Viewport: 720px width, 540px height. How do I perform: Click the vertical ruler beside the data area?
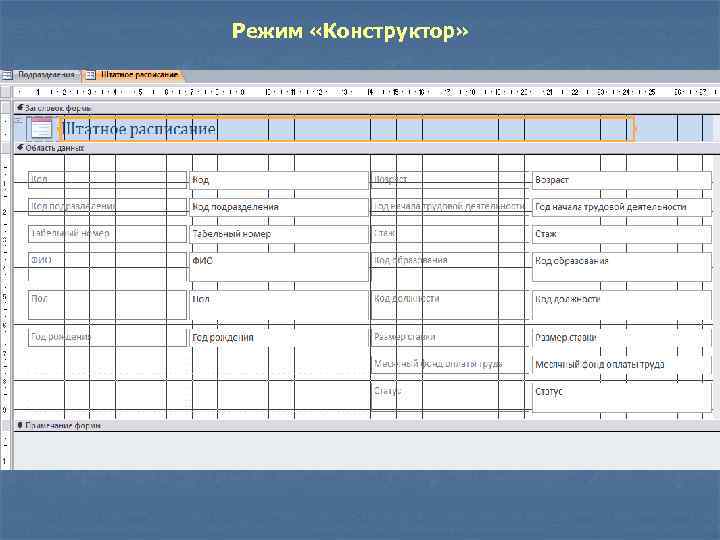pyautogui.click(x=6, y=285)
